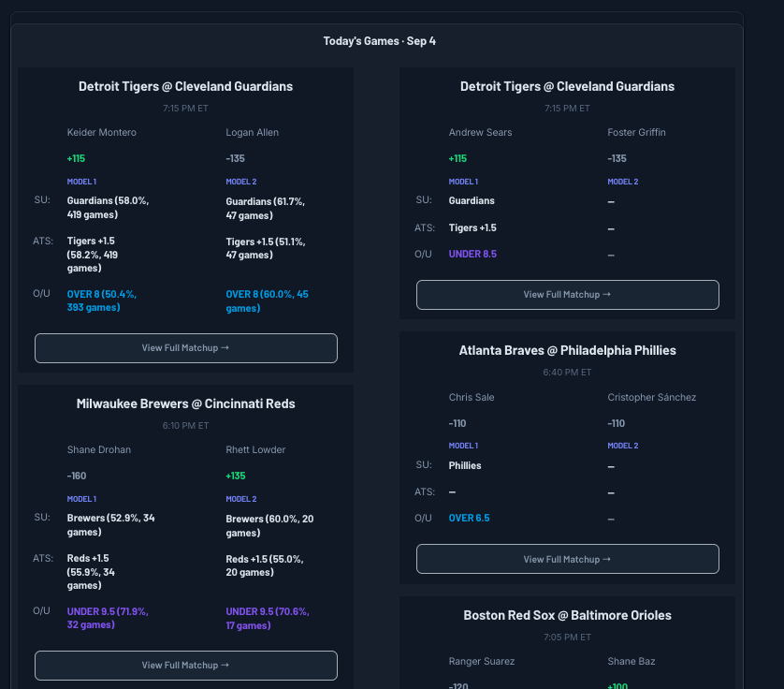Screen dimensions: 784x689
Task: Click "Guardians (61.7%, 47 games)" pick
Action: coord(265,209)
